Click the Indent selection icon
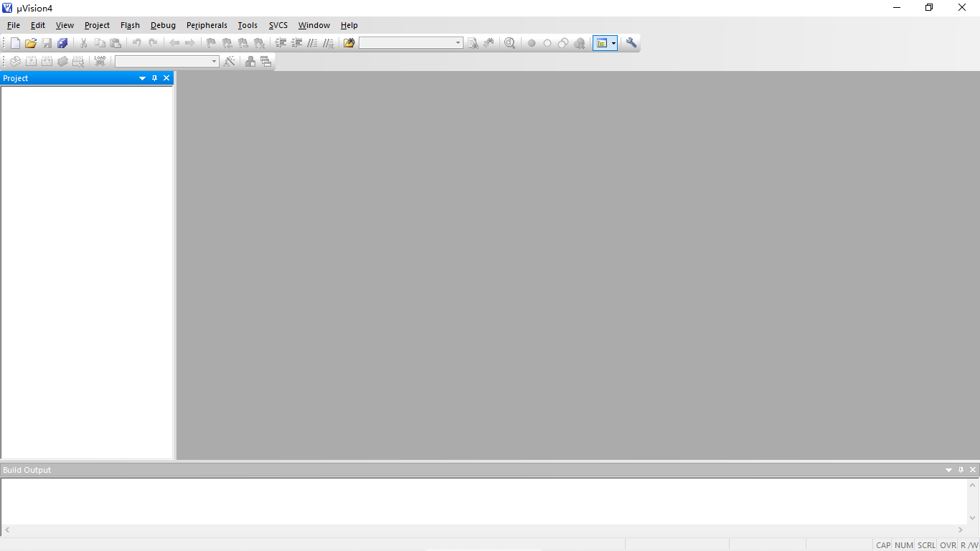This screenshot has height=551, width=980. coord(281,43)
